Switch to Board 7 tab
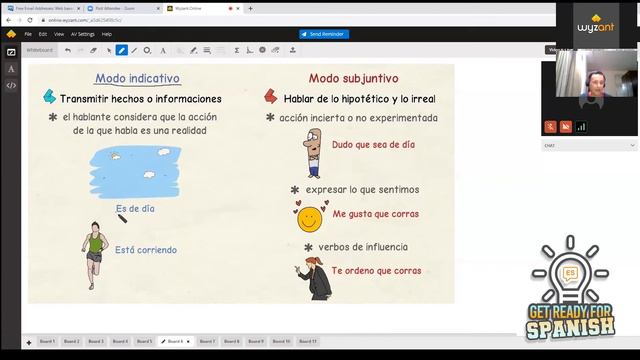The width and height of the screenshot is (640, 360). (207, 341)
